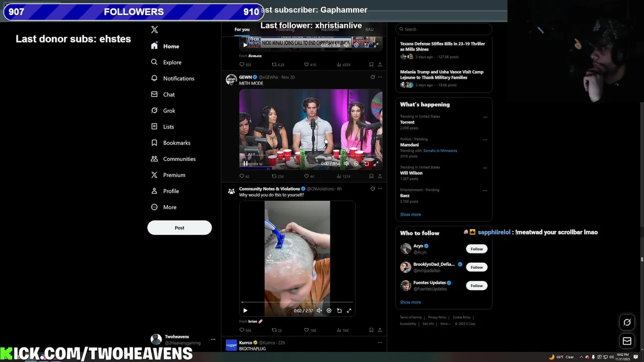Open the taskbar weather widget
This screenshot has width=644, height=362.
coord(561,357)
